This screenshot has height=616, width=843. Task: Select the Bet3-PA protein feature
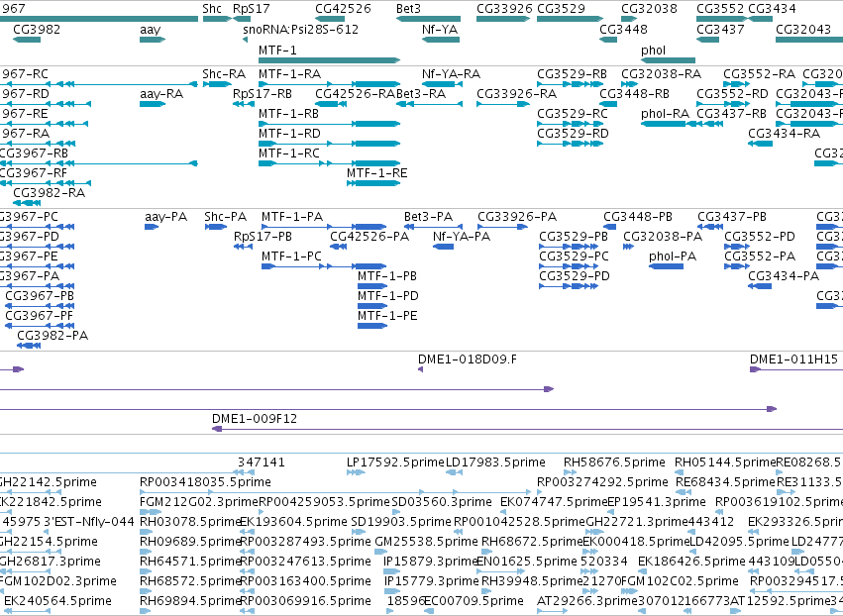click(x=433, y=227)
